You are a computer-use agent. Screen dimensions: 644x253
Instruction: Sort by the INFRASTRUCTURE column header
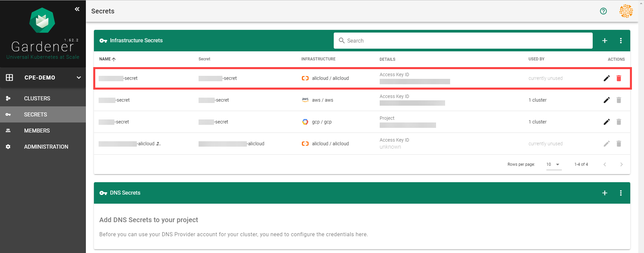pyautogui.click(x=318, y=59)
